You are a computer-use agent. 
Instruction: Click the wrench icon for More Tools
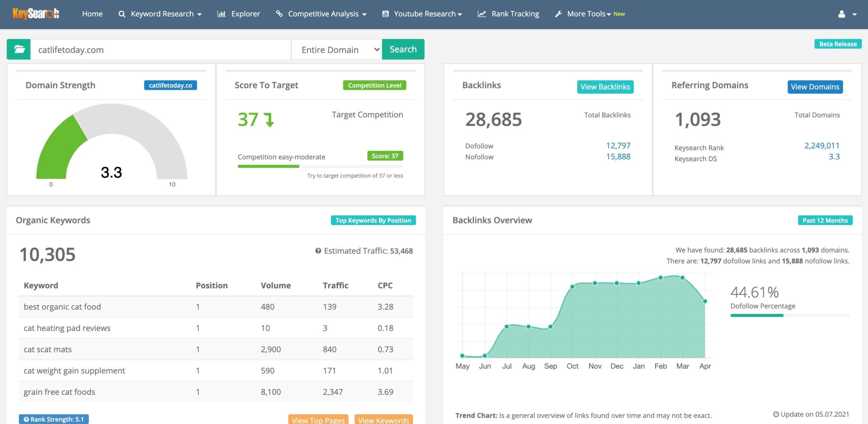click(x=559, y=14)
